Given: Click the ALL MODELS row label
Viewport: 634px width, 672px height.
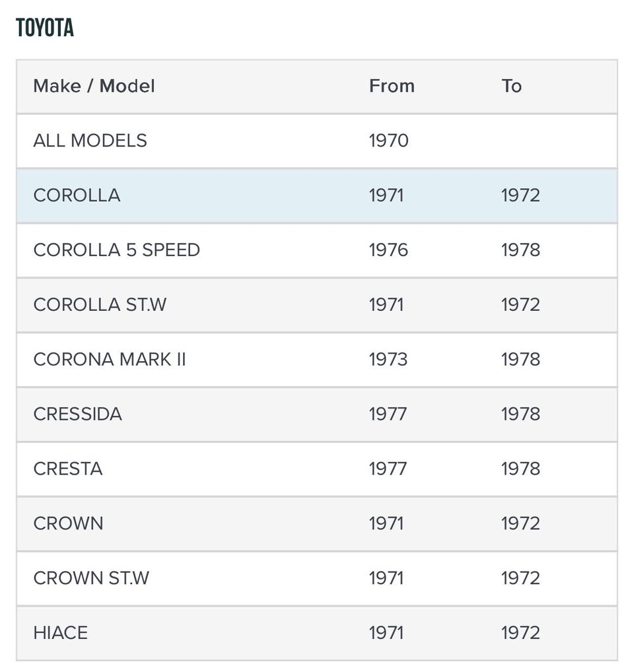Looking at the screenshot, I should point(90,141).
